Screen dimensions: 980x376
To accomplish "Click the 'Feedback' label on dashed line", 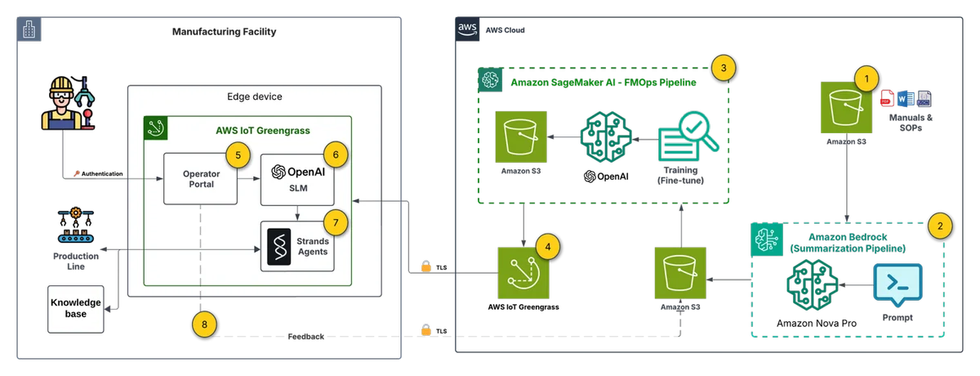I will click(x=305, y=336).
